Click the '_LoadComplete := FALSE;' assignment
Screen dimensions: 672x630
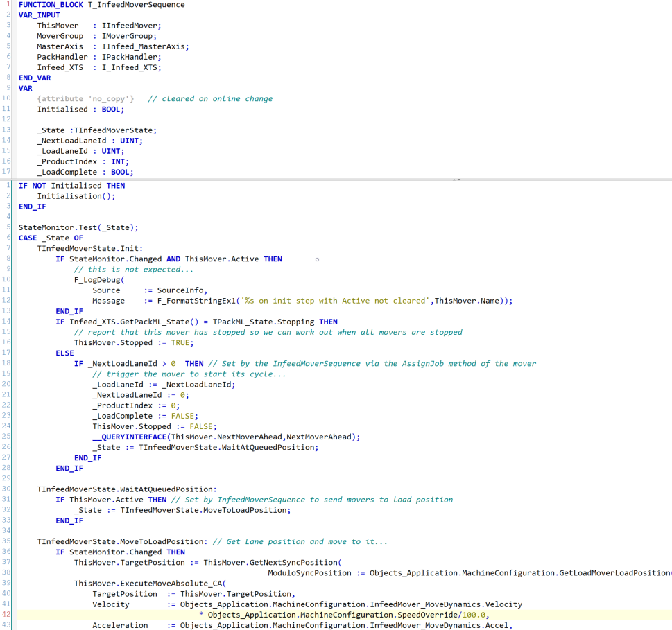pos(145,417)
